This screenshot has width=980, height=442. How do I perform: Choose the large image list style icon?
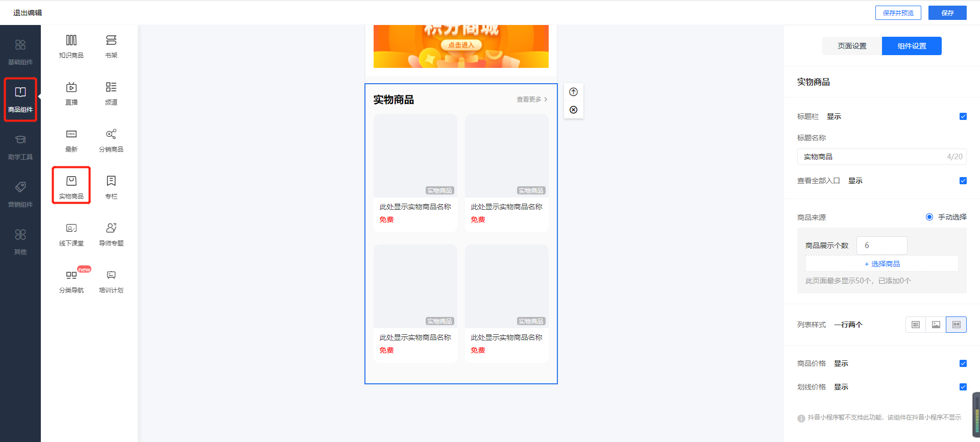[936, 325]
